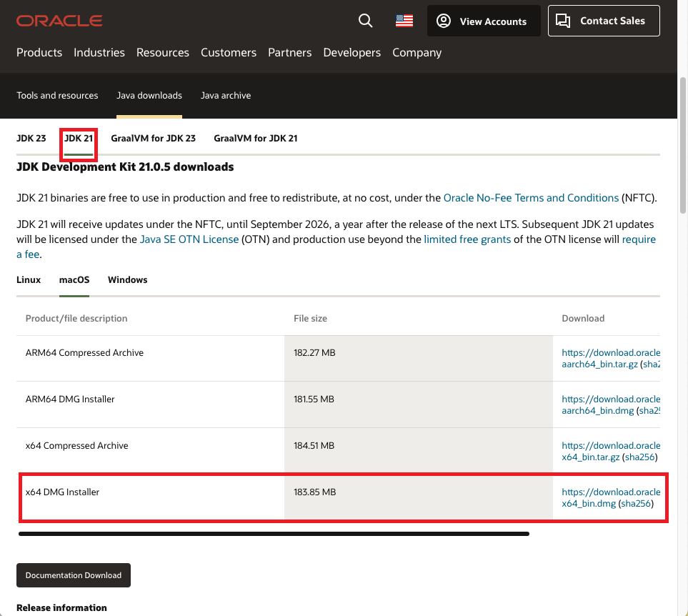Click the US flag country selector

point(404,21)
